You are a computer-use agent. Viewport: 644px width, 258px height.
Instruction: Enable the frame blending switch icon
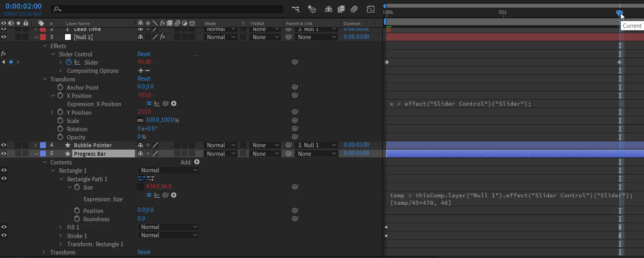[x=341, y=9]
